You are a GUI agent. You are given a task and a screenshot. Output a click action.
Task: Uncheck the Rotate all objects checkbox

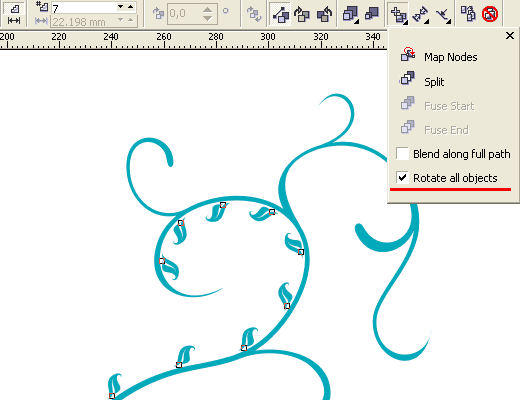[402, 178]
